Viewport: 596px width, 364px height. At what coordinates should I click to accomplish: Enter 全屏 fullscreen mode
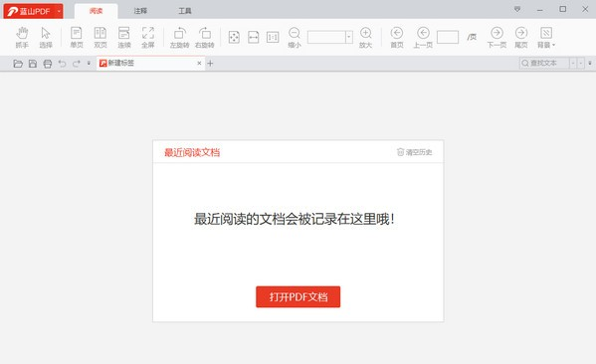tap(148, 37)
